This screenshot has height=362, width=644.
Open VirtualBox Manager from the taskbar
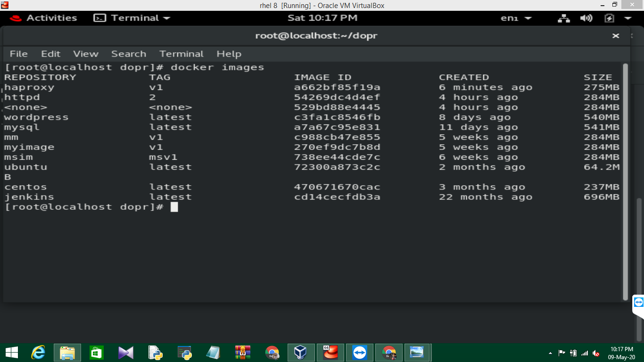point(300,352)
